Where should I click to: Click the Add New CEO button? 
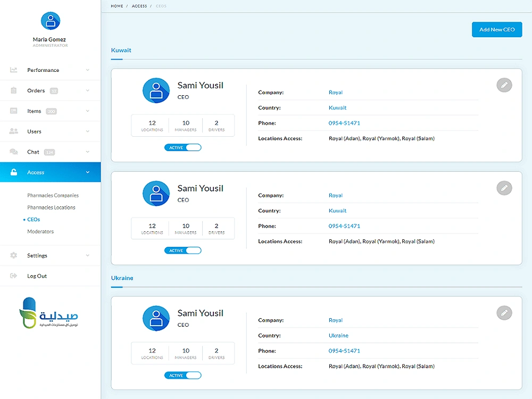[x=497, y=29]
